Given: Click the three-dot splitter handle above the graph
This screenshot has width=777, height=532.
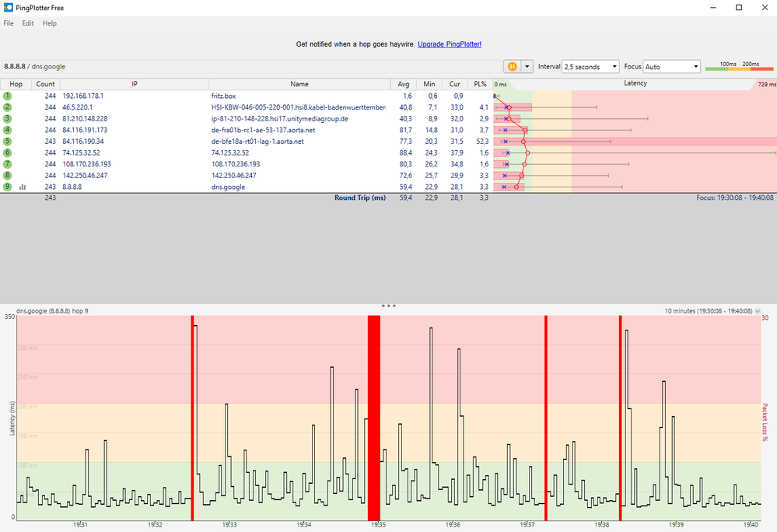Looking at the screenshot, I should (389, 306).
